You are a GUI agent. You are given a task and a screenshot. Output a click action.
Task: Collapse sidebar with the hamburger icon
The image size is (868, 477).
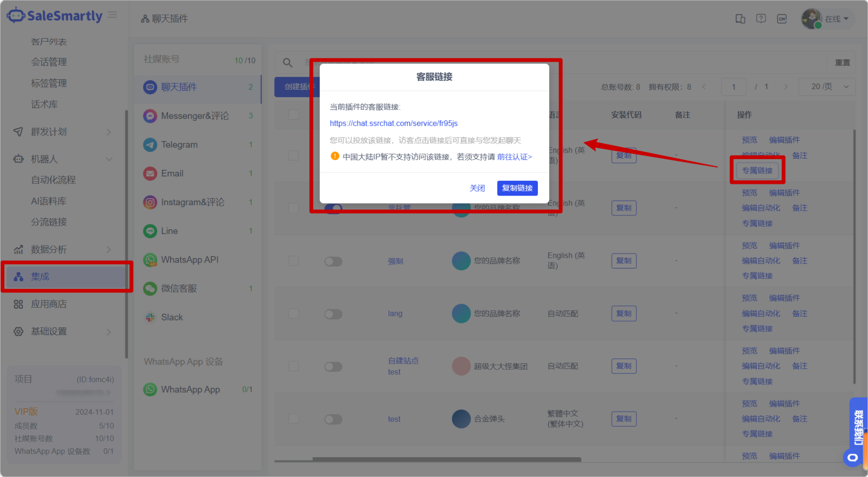pyautogui.click(x=113, y=15)
